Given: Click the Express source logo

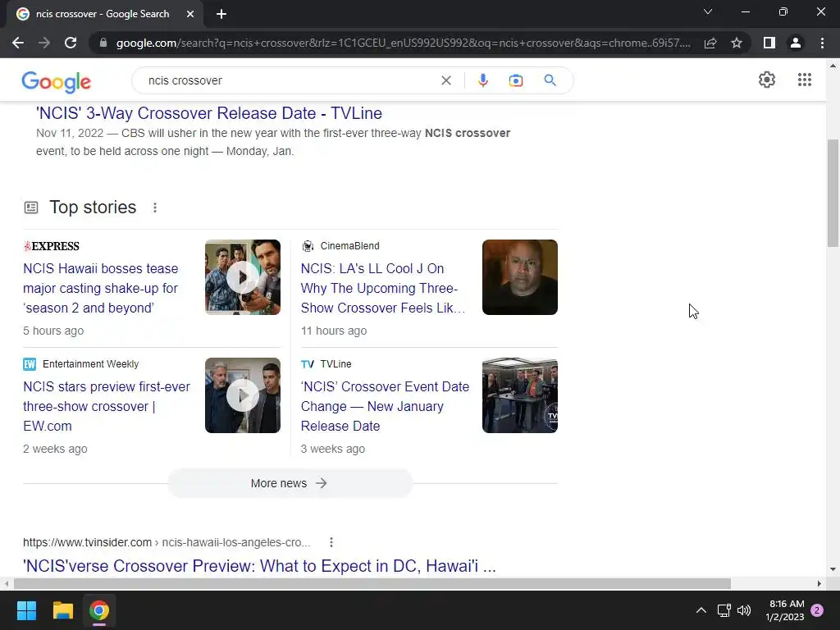Looking at the screenshot, I should click(x=52, y=246).
